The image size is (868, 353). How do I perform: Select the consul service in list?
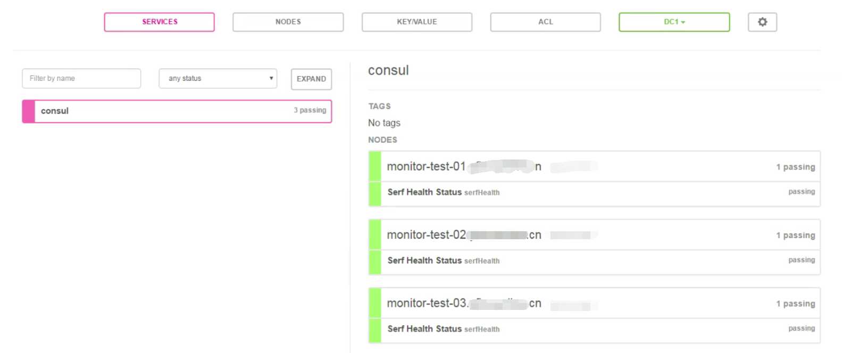[160, 111]
